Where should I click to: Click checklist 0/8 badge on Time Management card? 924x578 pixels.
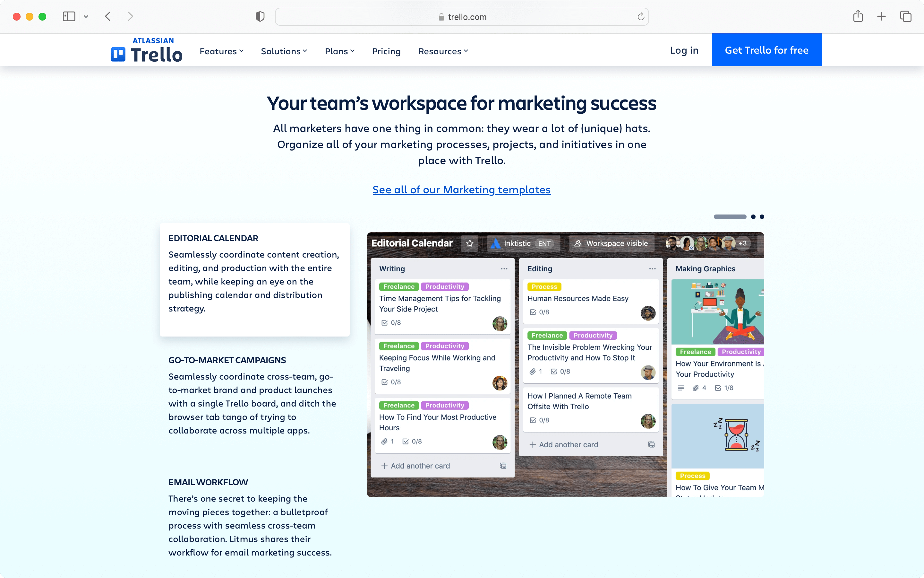coord(391,323)
